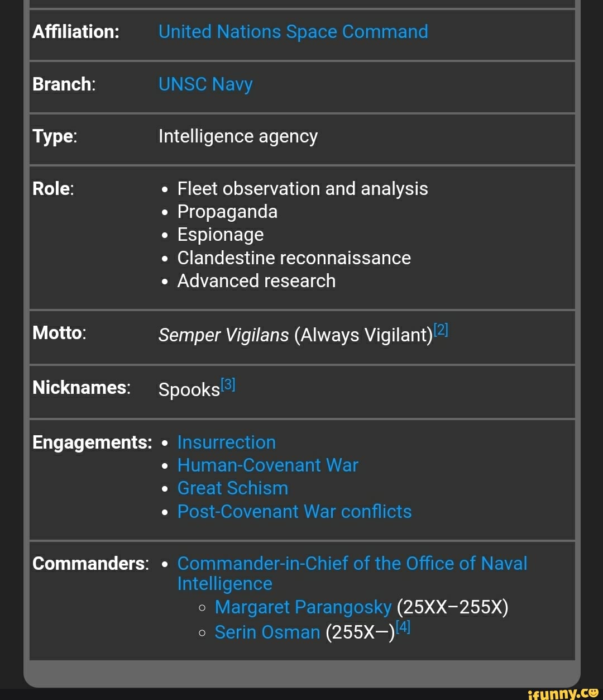603x700 pixels.
Task: Click footnote reference 2 after the motto
Action: pos(441,330)
